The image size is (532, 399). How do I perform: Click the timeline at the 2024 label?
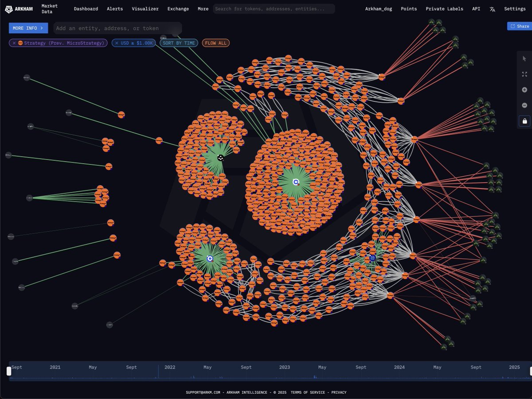coord(399,367)
